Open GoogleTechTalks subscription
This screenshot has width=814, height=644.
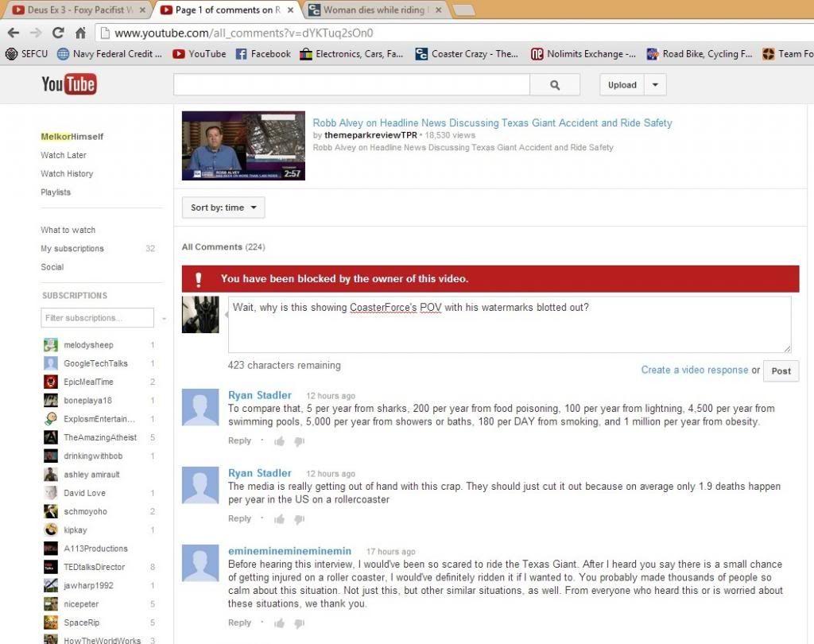coord(95,363)
